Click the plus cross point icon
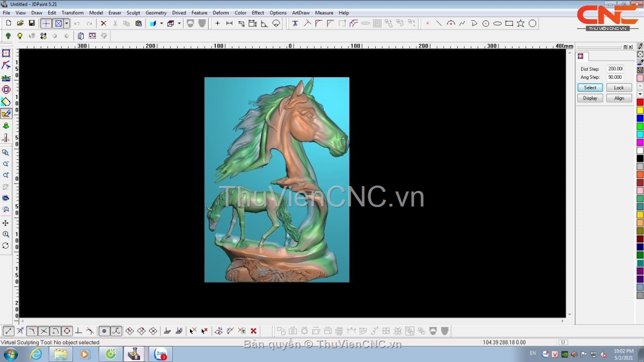Image resolution: width=644 pixels, height=362 pixels. pyautogui.click(x=217, y=24)
